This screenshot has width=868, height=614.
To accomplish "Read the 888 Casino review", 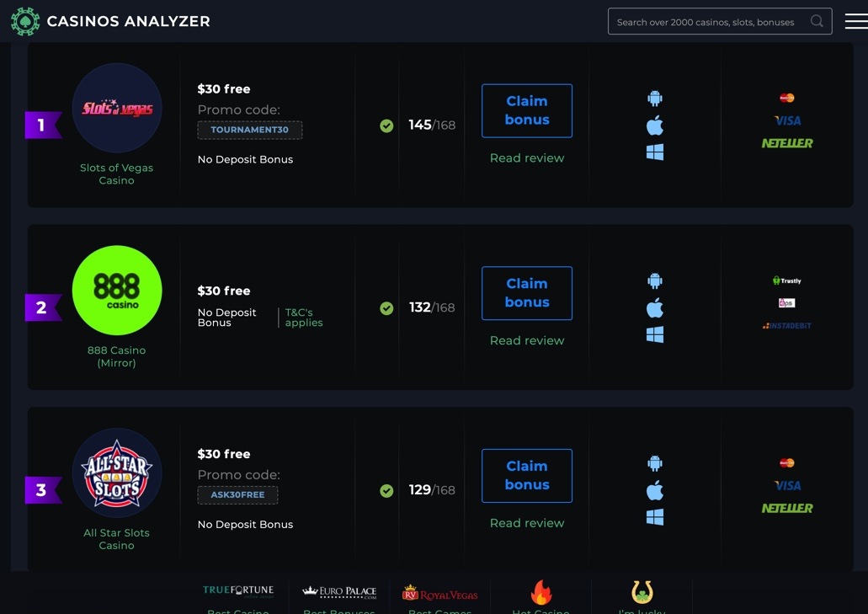I will click(527, 340).
